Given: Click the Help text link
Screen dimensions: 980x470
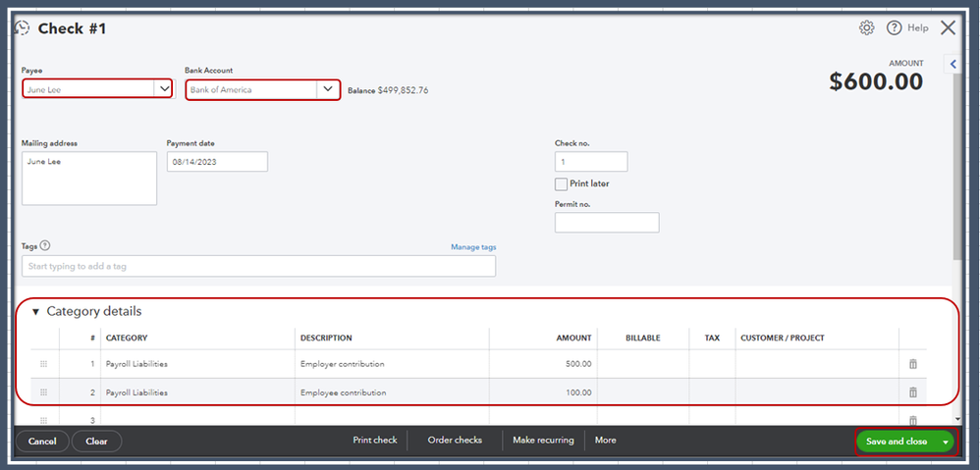Looking at the screenshot, I should click(x=918, y=28).
